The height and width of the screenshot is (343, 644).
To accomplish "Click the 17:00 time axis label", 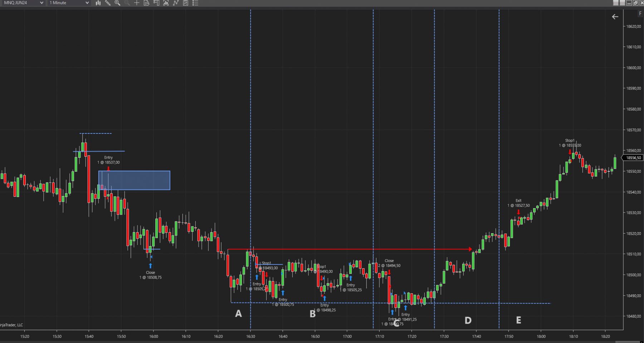I will (x=347, y=337).
